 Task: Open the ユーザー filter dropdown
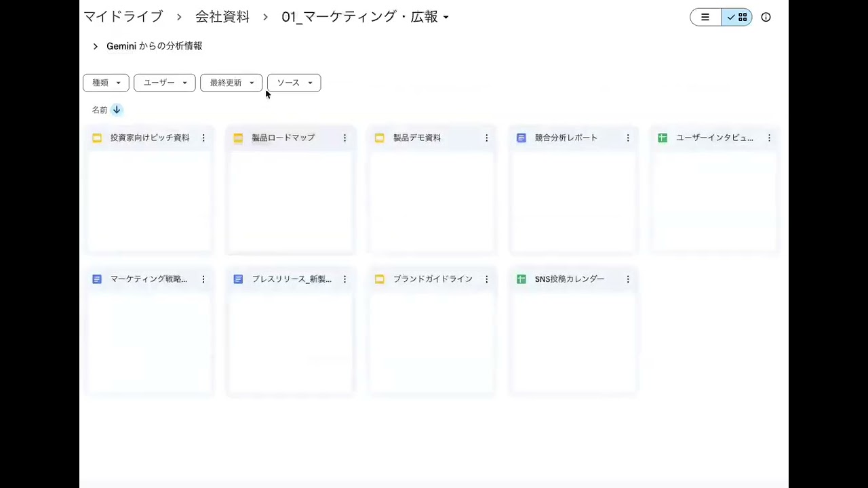[165, 83]
